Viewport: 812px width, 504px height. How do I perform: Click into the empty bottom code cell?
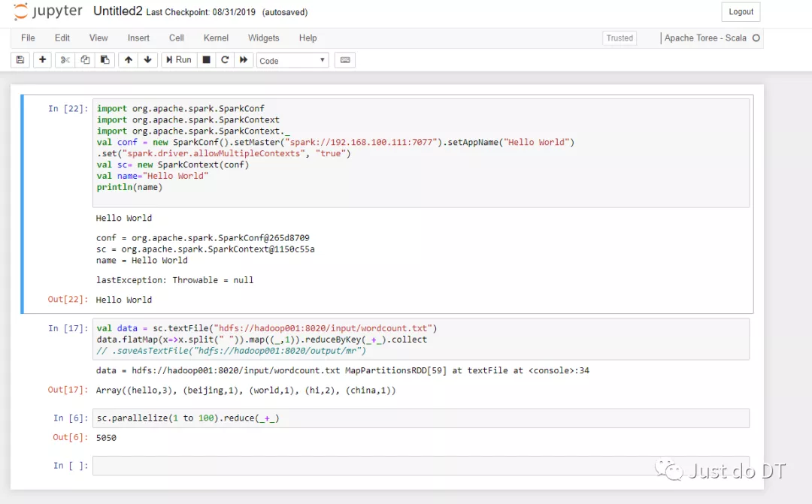coord(421,466)
